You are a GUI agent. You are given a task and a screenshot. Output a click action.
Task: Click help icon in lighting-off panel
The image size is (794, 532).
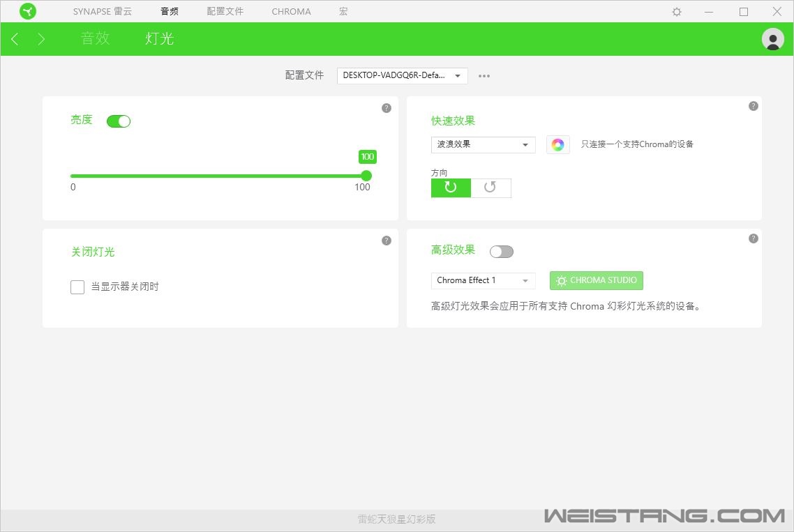pos(387,241)
